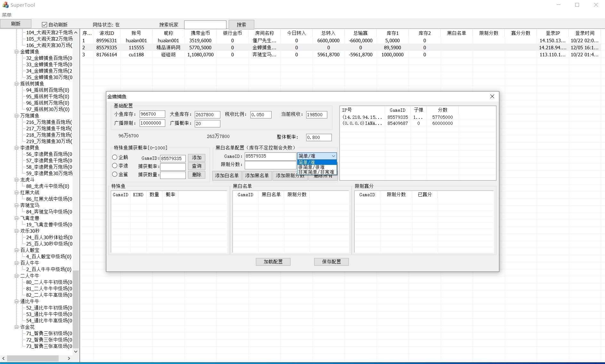Select 非常简单/非常难 difficulty option

(316, 172)
